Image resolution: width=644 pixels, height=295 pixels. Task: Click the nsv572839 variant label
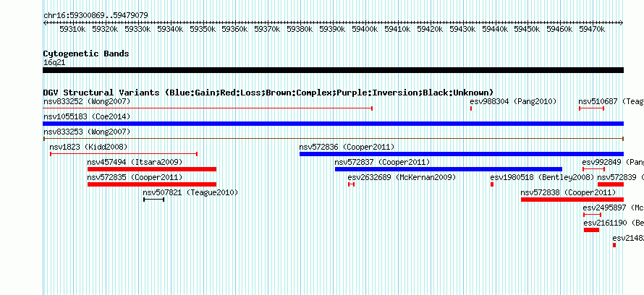(x=620, y=178)
